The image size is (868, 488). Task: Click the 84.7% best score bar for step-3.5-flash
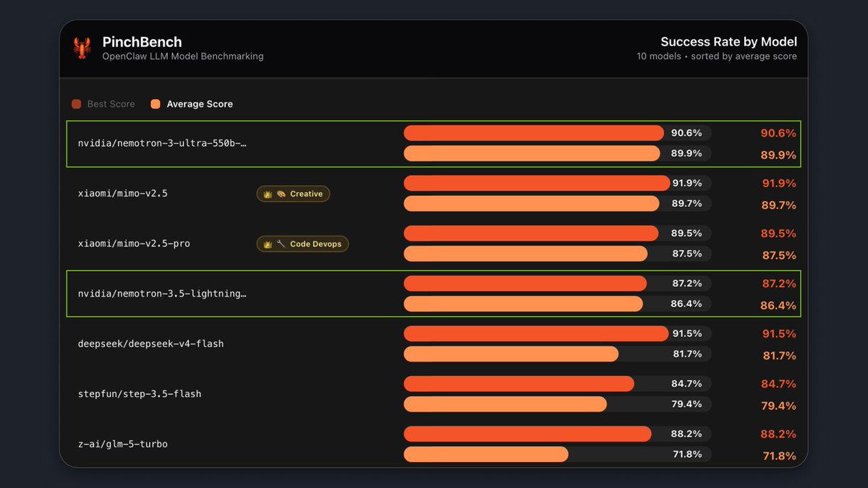click(519, 383)
